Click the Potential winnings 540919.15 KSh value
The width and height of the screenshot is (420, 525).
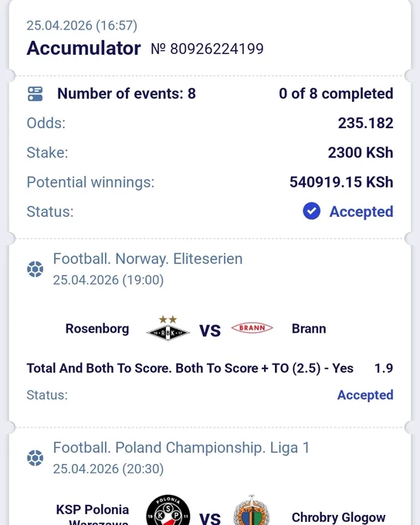[341, 182]
